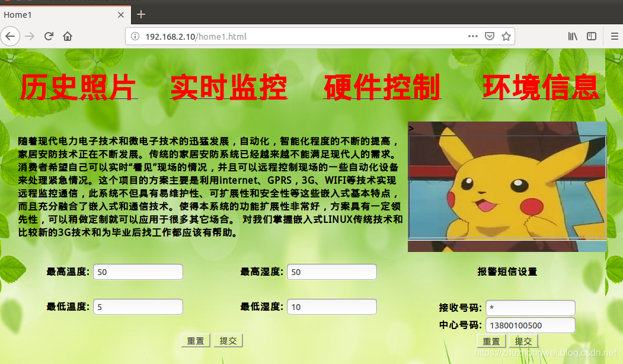This screenshot has width=623, height=364.
Task: Click the 最低湿度 input field
Action: (x=332, y=306)
